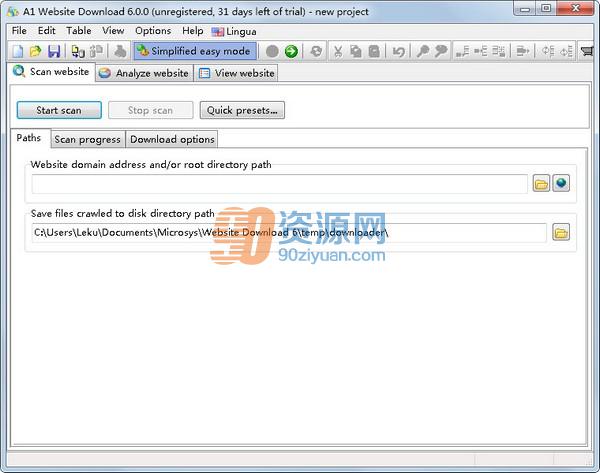Switch to View website tab
Screen dimensions: 600x473
[x=236, y=73]
